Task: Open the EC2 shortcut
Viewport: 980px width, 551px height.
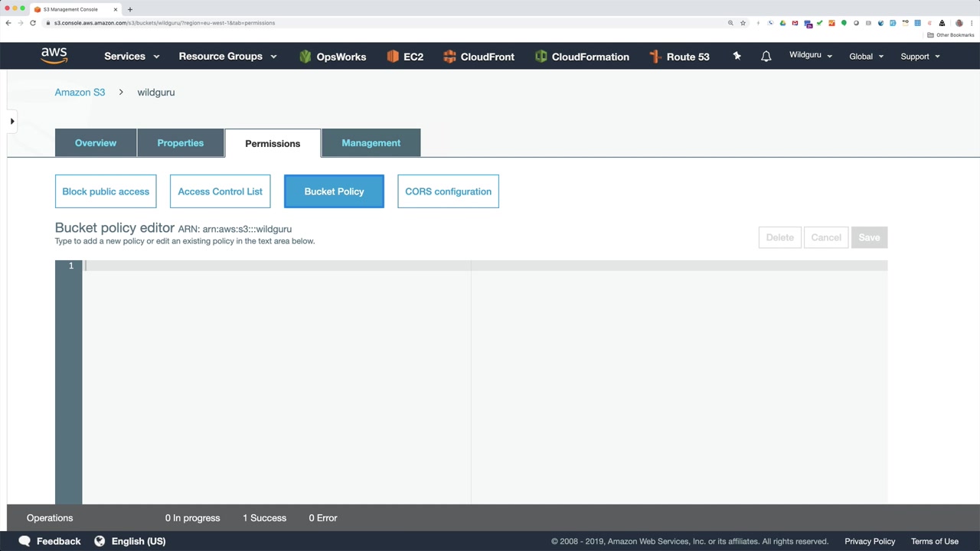Action: click(405, 57)
